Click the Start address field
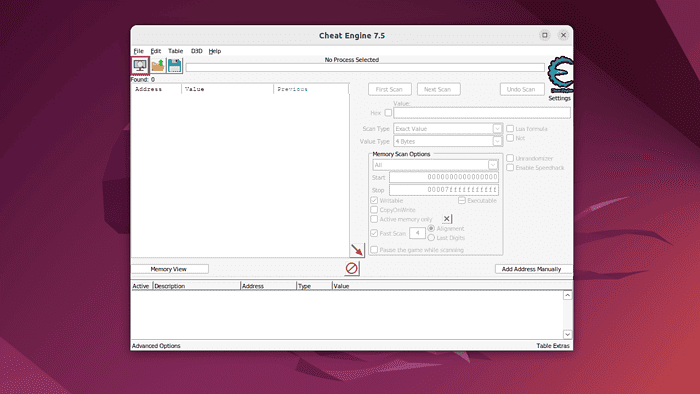The height and width of the screenshot is (394, 700). (x=444, y=177)
